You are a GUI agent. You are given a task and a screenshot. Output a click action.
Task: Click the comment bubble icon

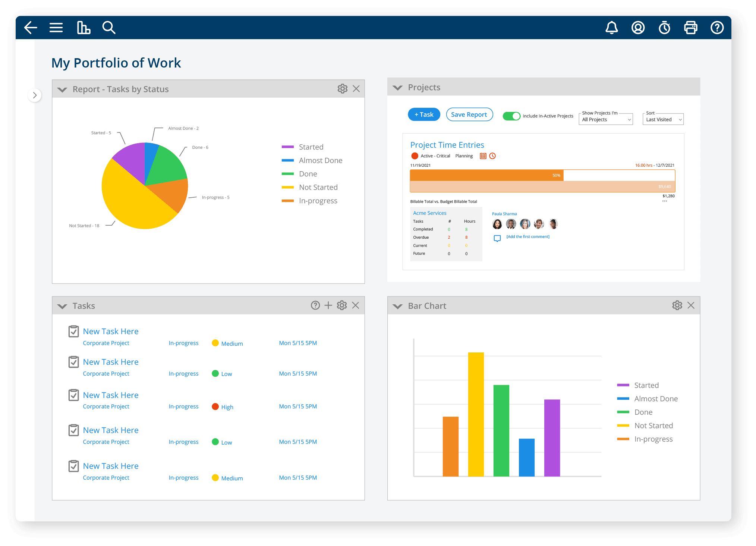pyautogui.click(x=497, y=238)
